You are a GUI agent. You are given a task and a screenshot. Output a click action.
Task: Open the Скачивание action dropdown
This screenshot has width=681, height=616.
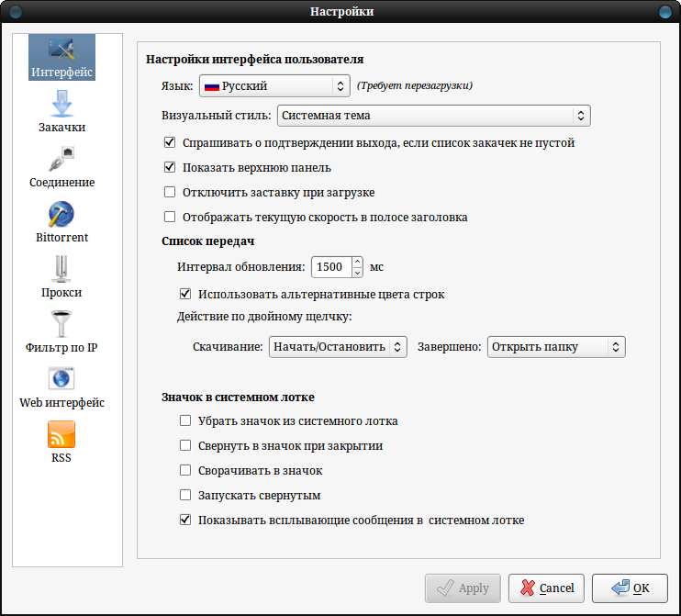coord(338,347)
